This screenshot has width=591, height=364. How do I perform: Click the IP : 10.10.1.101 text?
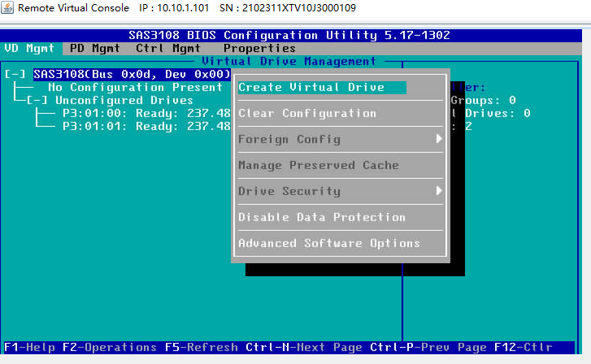click(x=174, y=8)
